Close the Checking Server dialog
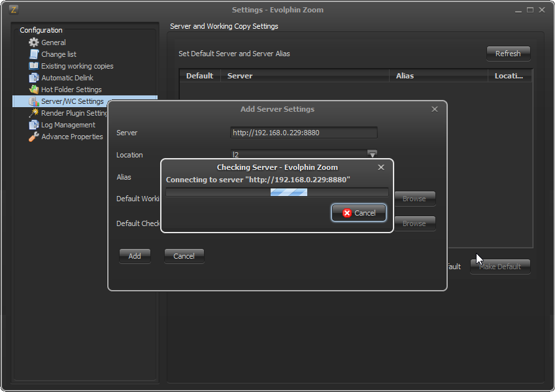Viewport: 555px width, 392px height. 381,167
